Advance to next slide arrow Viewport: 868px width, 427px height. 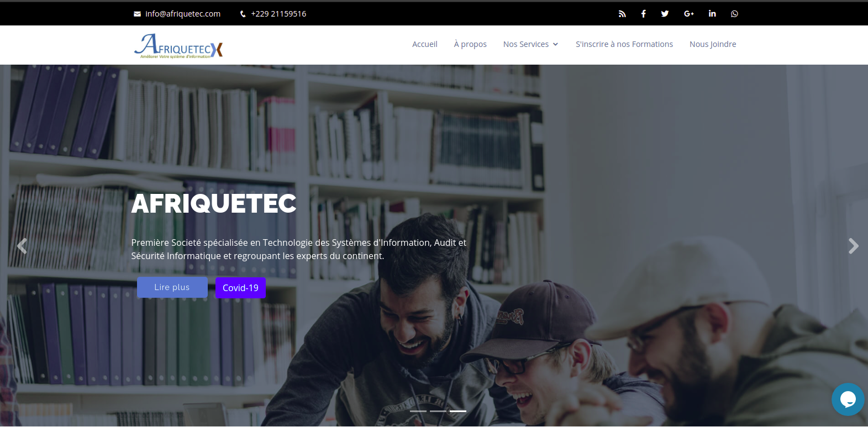(854, 246)
